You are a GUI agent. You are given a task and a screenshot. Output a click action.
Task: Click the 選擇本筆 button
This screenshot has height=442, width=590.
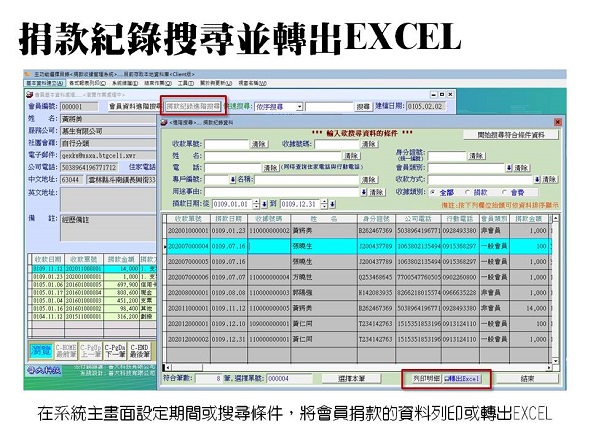pyautogui.click(x=351, y=378)
